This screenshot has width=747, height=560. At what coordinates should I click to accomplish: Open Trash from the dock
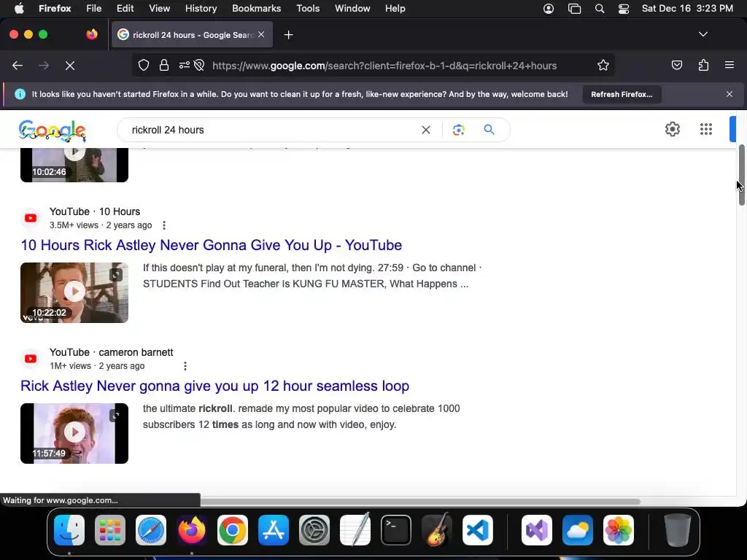click(x=678, y=530)
